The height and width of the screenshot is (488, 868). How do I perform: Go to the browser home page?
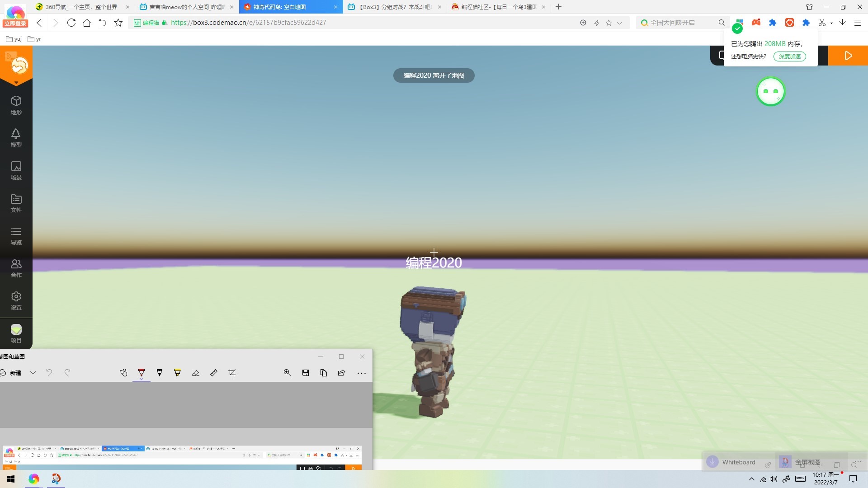[x=87, y=23]
